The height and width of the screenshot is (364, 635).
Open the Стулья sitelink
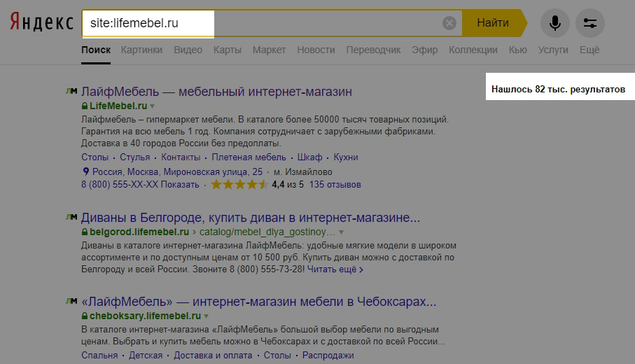click(135, 157)
